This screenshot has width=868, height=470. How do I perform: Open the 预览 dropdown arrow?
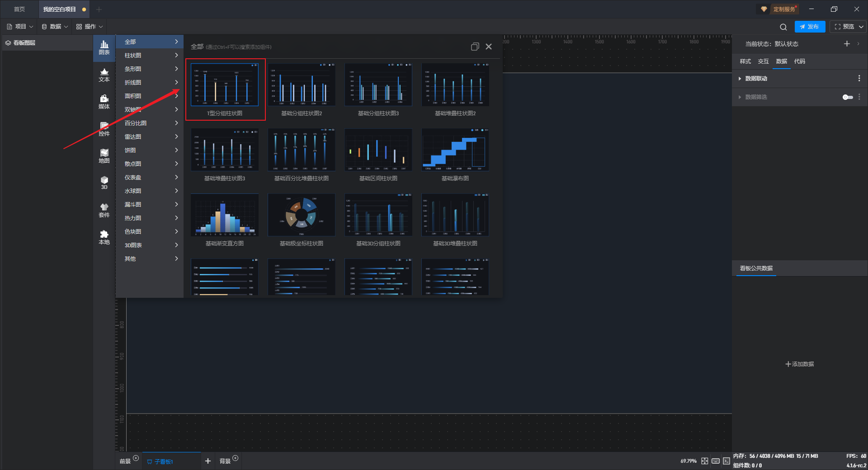coord(861,27)
